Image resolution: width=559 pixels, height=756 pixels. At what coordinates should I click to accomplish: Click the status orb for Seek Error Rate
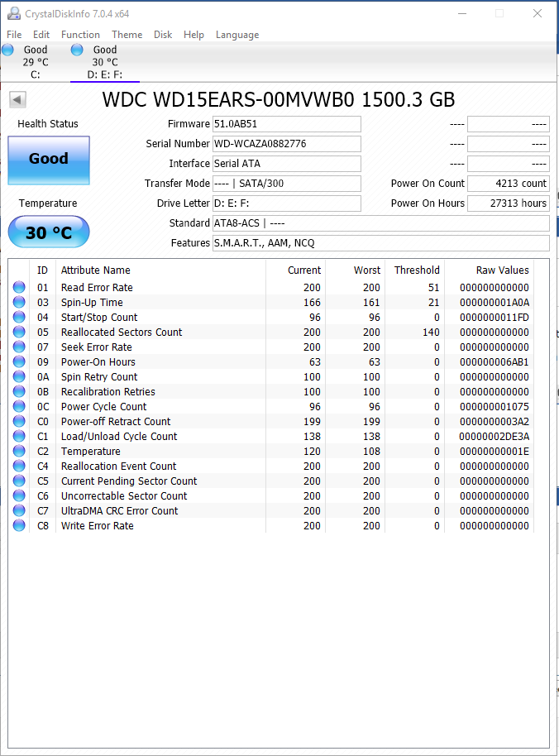tap(19, 347)
